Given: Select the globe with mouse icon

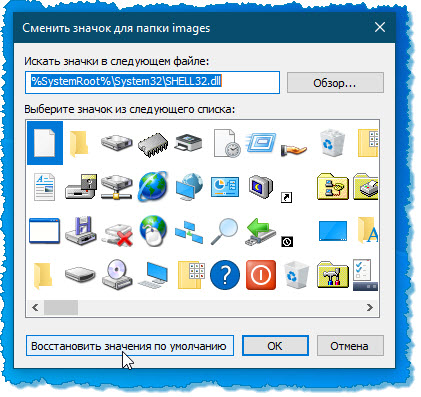Looking at the screenshot, I should (153, 231).
